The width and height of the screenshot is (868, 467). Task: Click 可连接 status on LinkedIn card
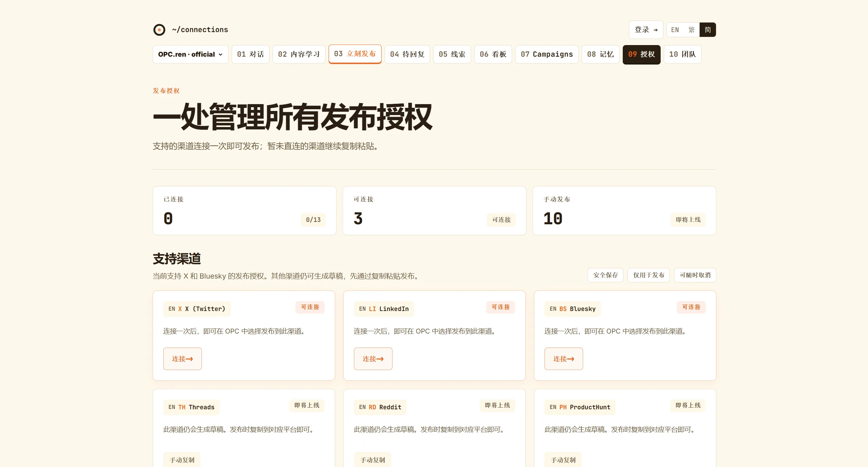pos(500,307)
